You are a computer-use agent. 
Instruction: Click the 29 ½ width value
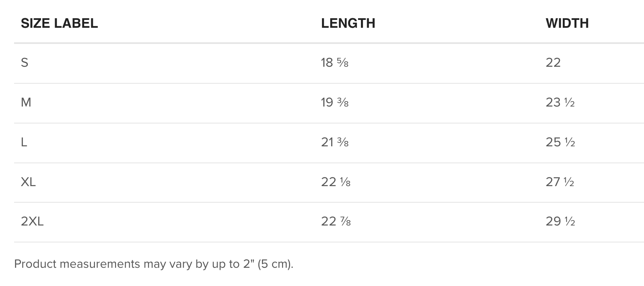point(560,222)
